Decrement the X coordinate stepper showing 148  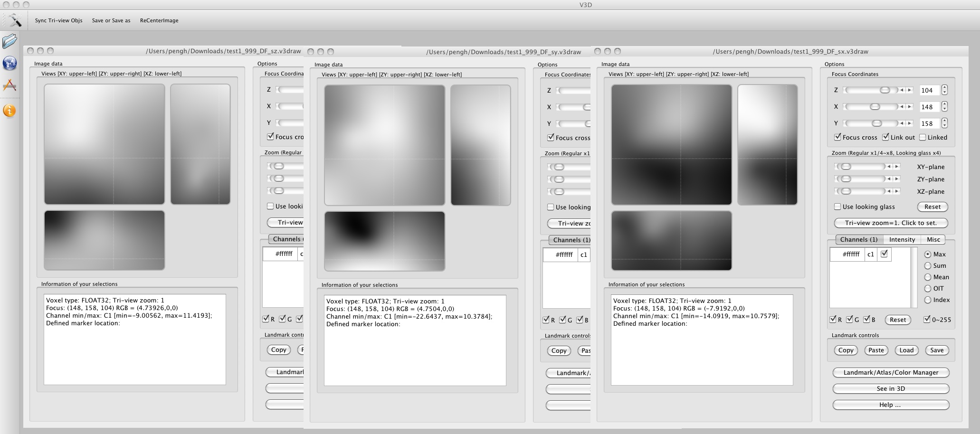944,109
